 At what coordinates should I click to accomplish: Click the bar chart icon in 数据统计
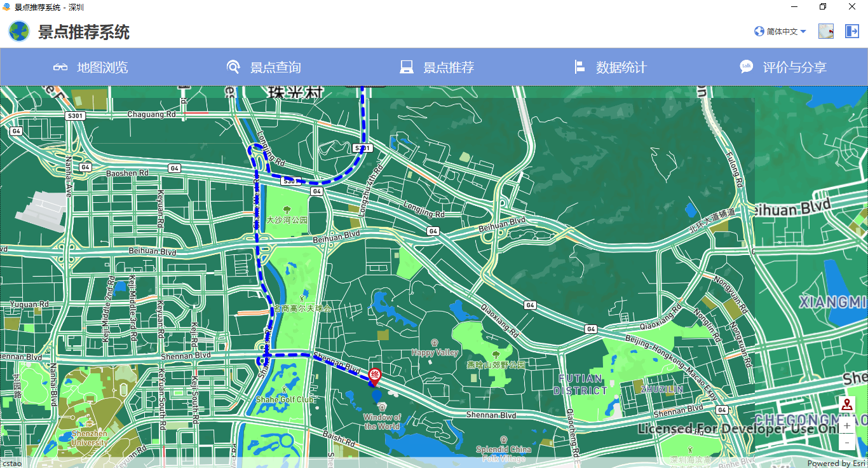coord(579,67)
